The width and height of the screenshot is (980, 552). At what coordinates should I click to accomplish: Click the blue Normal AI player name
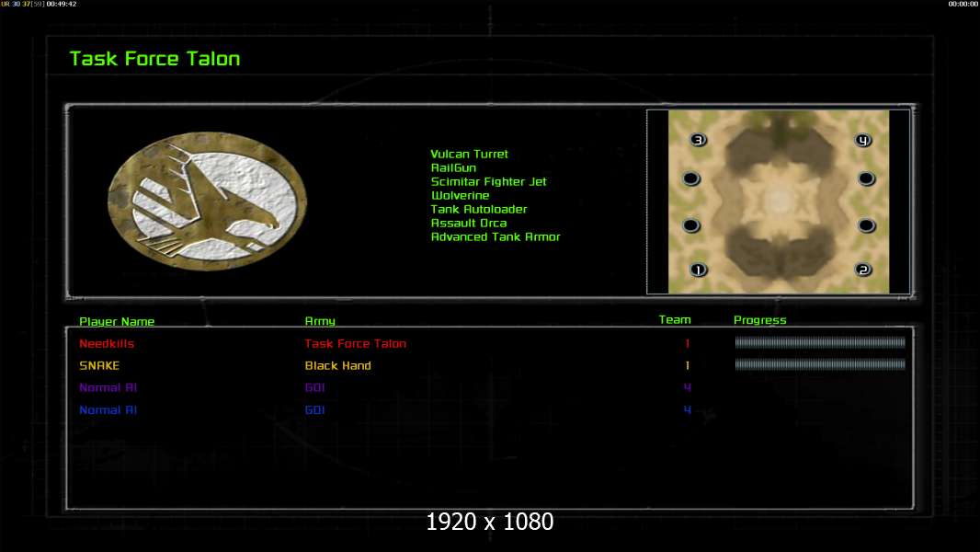tap(108, 410)
